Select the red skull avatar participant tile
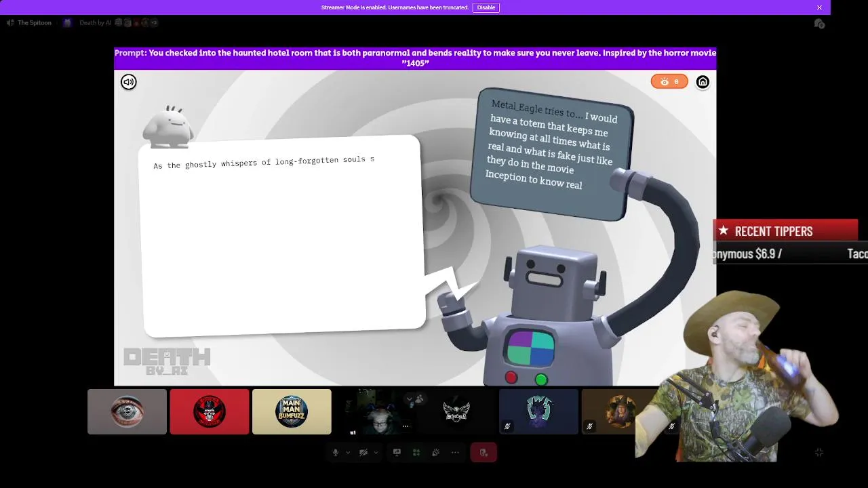The height and width of the screenshot is (488, 868). [210, 411]
